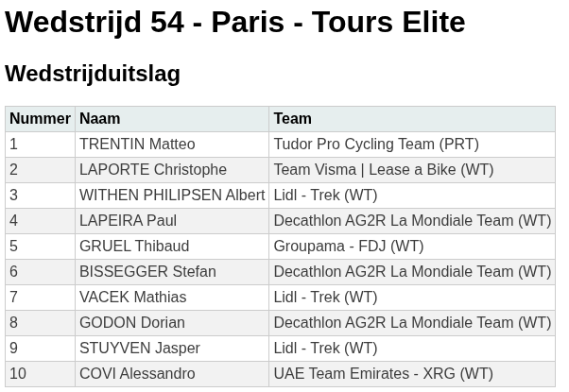Click the 'Nummer' column header

point(40,118)
